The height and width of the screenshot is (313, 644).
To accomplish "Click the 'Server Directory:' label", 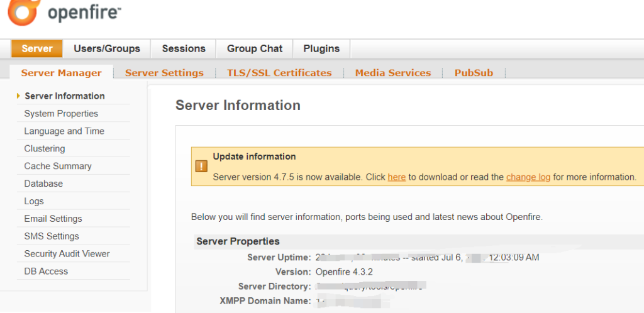I will pyautogui.click(x=274, y=287).
